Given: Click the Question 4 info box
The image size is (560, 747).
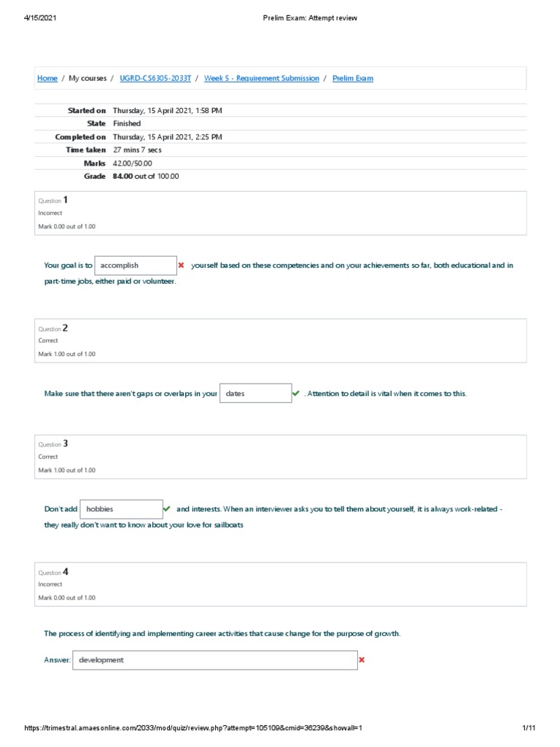Looking at the screenshot, I should click(x=280, y=584).
